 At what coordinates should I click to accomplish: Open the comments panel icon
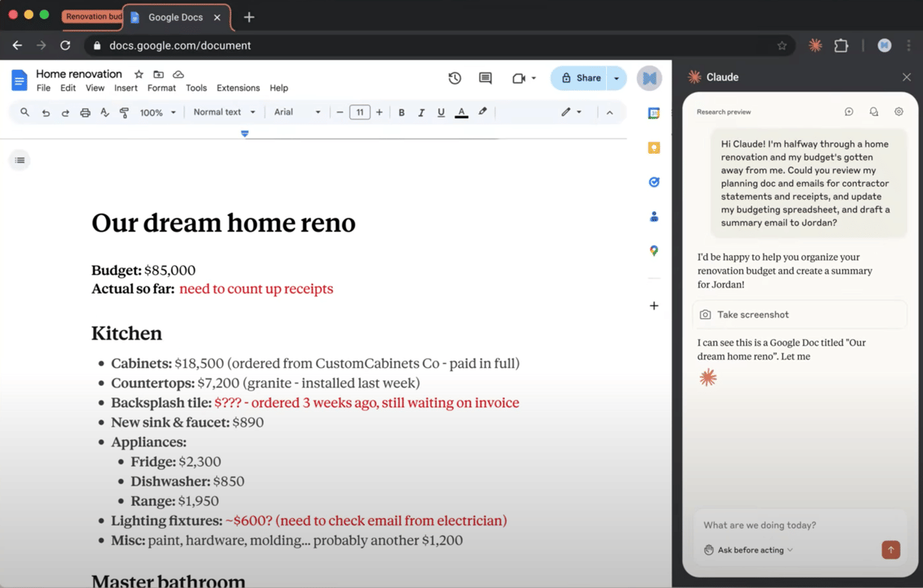pyautogui.click(x=485, y=78)
